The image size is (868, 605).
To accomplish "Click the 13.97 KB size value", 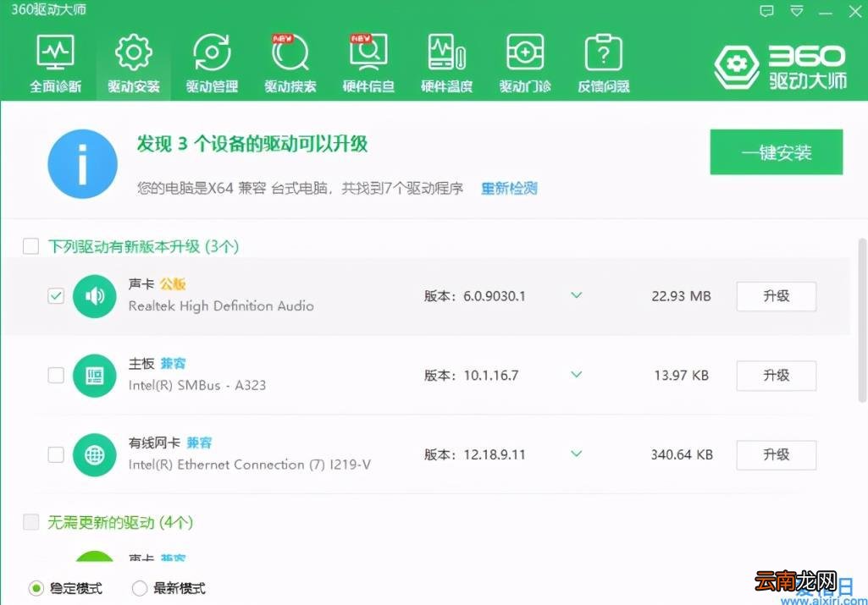I will [x=681, y=376].
